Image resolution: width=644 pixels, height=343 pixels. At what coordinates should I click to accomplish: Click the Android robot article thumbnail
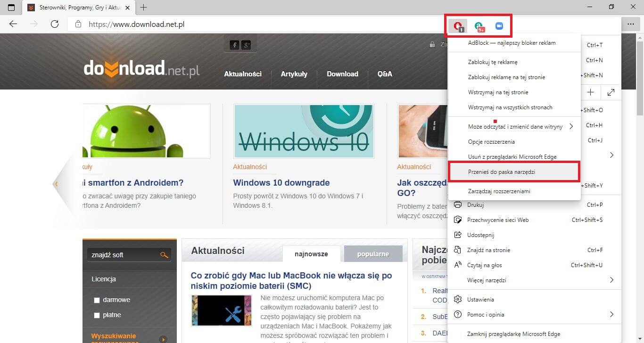click(146, 131)
